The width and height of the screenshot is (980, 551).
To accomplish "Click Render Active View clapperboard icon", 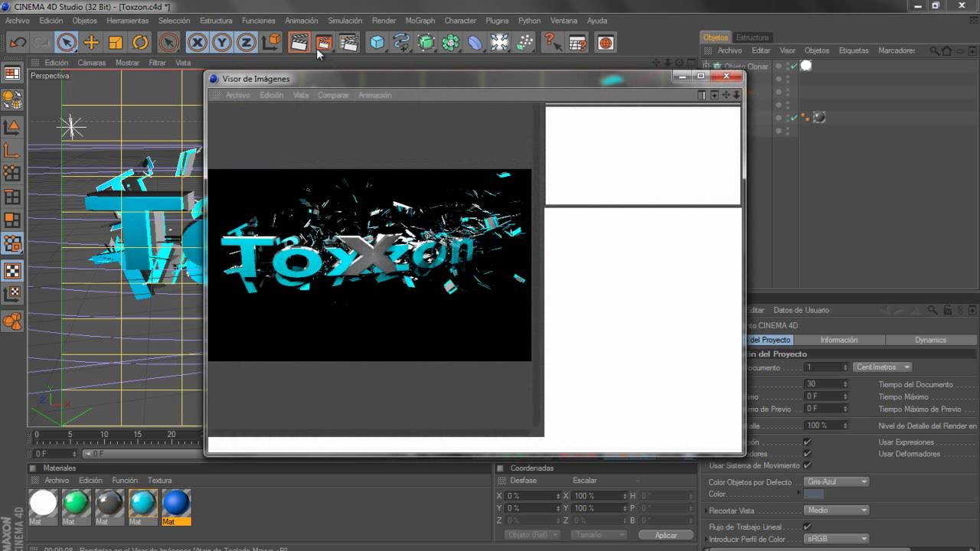I will click(299, 43).
